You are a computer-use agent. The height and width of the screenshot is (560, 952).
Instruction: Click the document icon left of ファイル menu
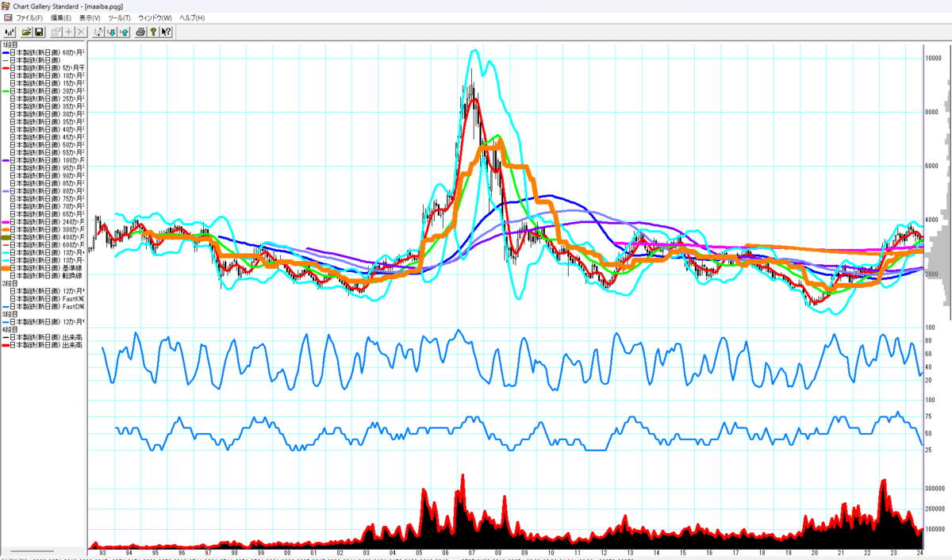(7, 17)
